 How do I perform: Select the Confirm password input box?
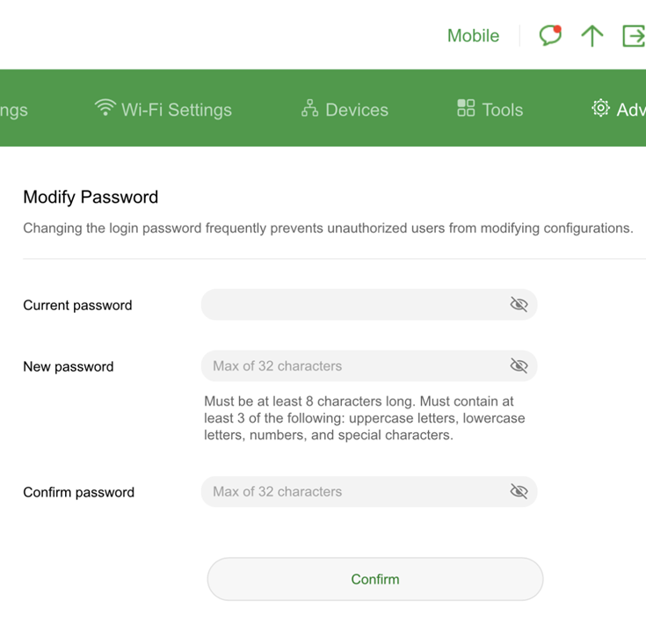pyautogui.click(x=352, y=491)
